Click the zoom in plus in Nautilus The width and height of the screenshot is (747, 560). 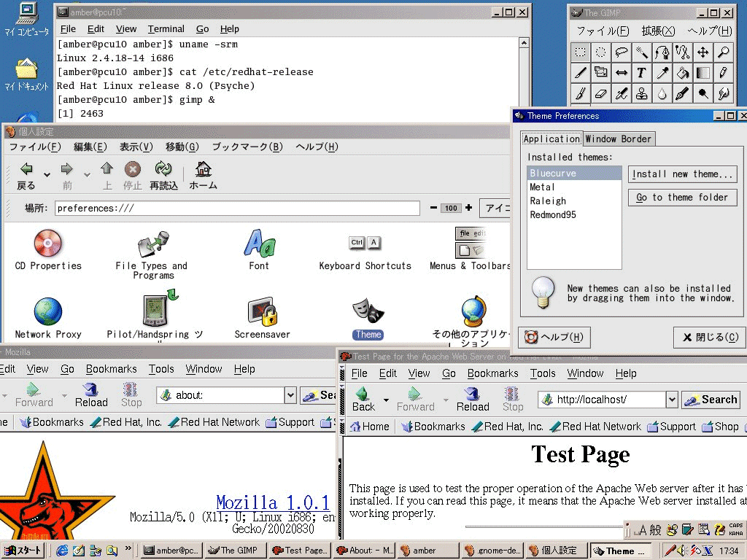pyautogui.click(x=469, y=208)
